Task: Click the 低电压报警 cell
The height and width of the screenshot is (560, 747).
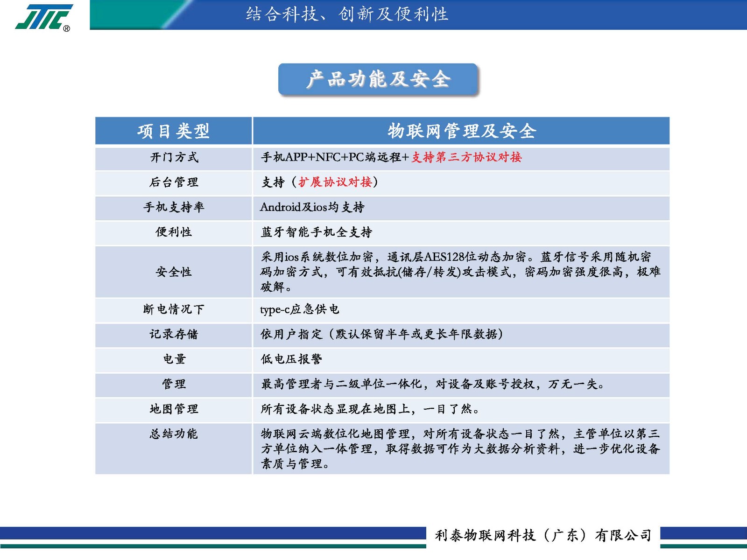Action: [291, 359]
